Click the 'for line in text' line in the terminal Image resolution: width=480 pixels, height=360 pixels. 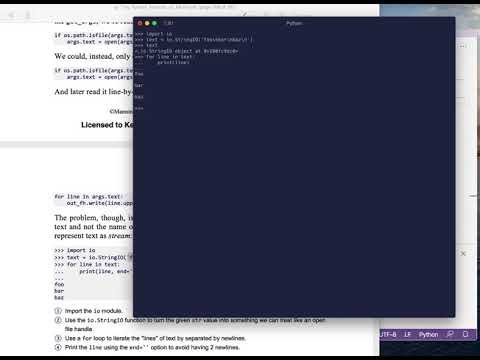pyautogui.click(x=164, y=57)
